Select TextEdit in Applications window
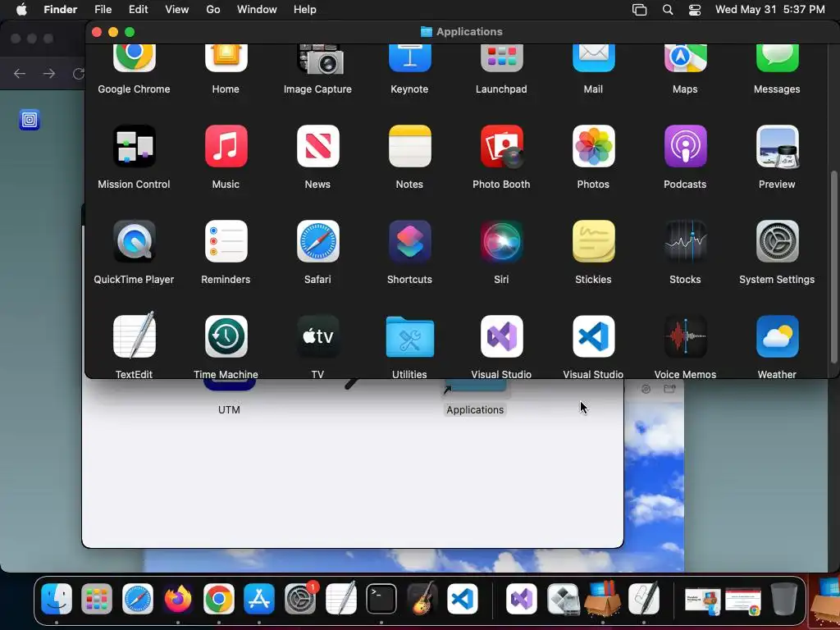 pos(134,336)
